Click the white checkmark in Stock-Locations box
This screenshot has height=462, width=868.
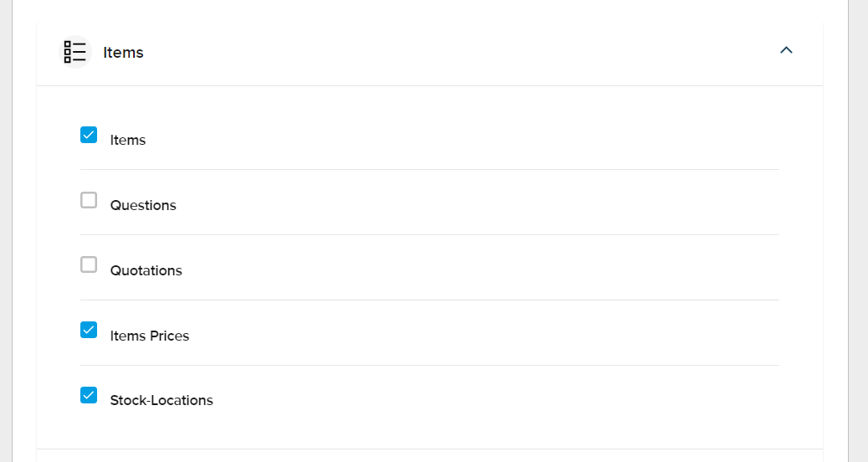[x=89, y=396]
